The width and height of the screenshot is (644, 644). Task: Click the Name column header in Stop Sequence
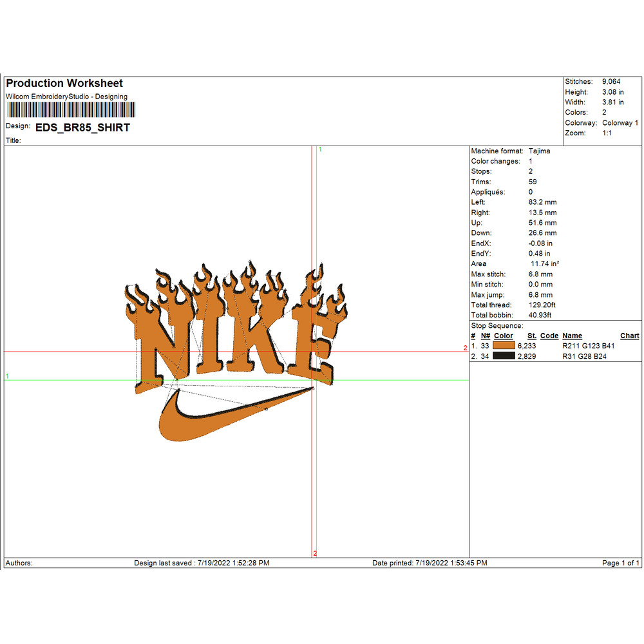point(572,336)
